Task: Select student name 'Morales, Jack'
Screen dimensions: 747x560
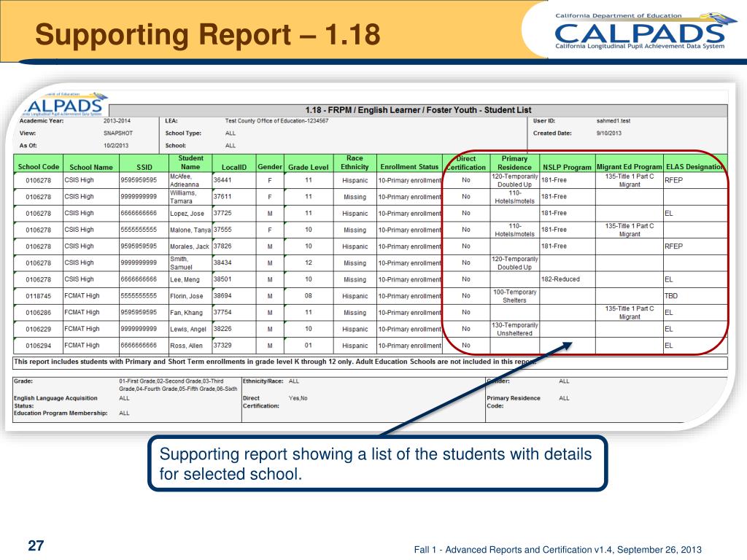Action: [190, 246]
